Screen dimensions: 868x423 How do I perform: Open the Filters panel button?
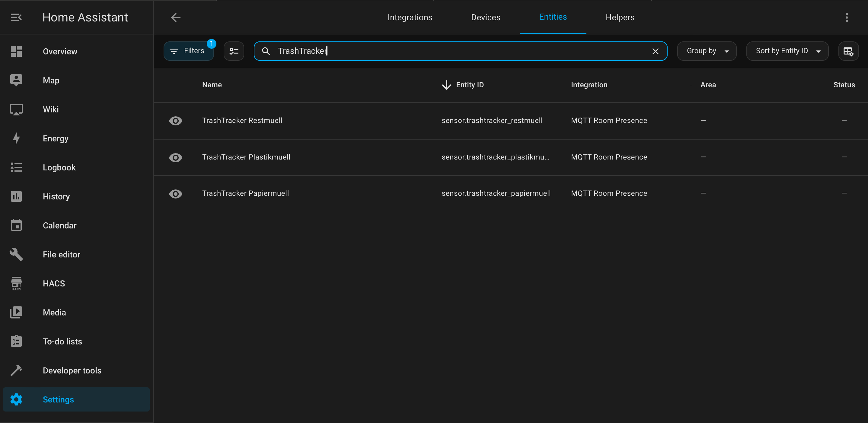pos(189,51)
